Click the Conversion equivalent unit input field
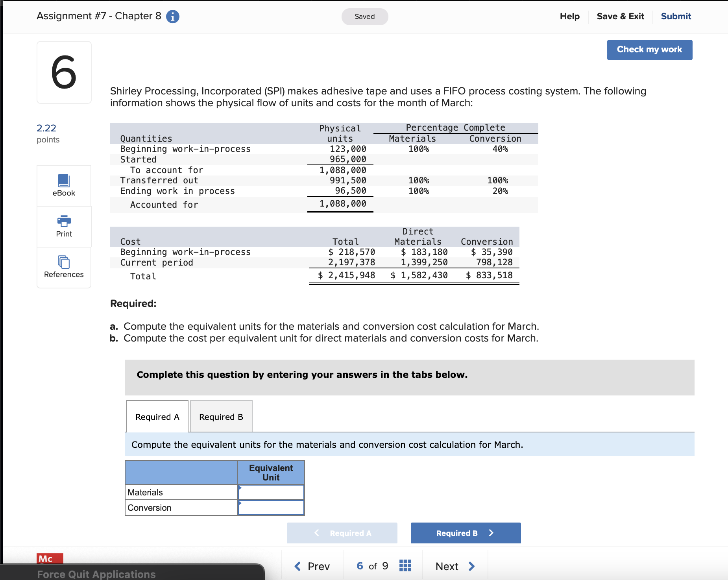Image resolution: width=728 pixels, height=580 pixels. tap(271, 508)
